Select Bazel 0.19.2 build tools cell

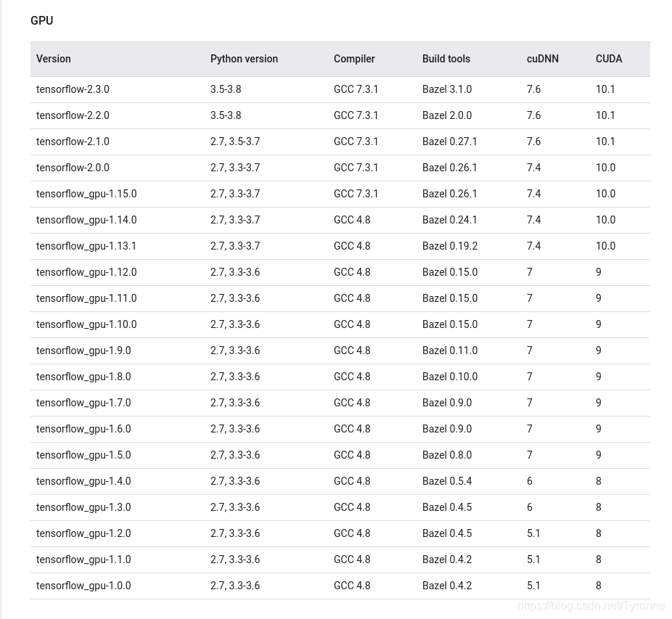click(450, 246)
